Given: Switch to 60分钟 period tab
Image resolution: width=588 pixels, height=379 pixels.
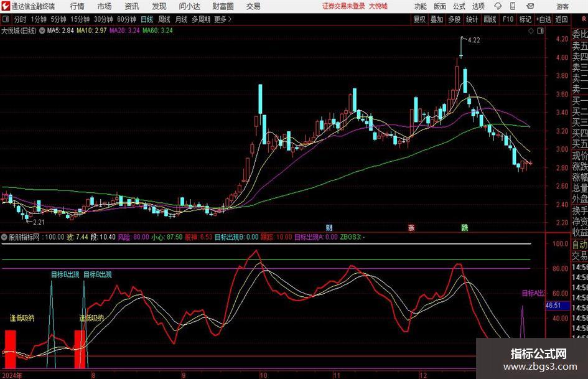Looking at the screenshot, I should (127, 19).
